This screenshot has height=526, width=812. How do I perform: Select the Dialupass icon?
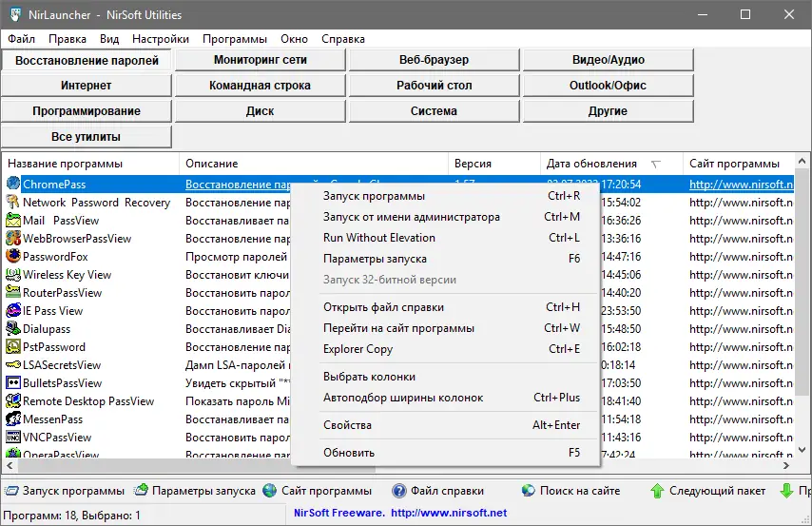point(13,328)
